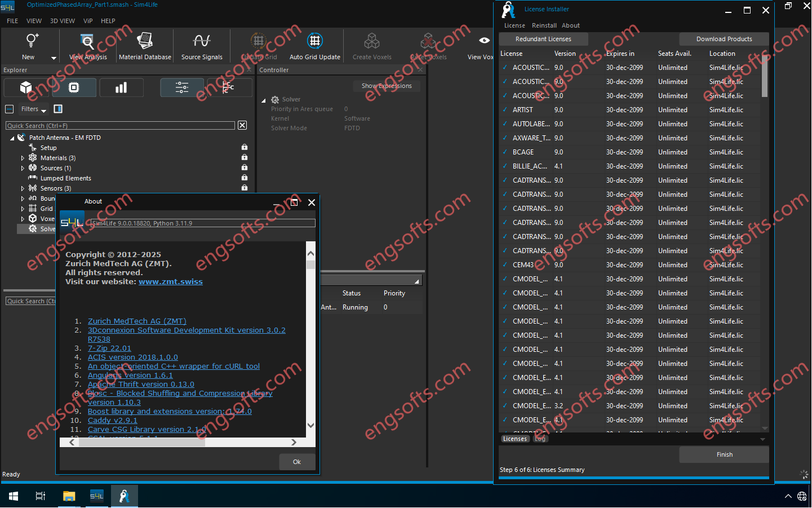Click the Windows Start button
The image size is (812, 508).
pos(14,496)
